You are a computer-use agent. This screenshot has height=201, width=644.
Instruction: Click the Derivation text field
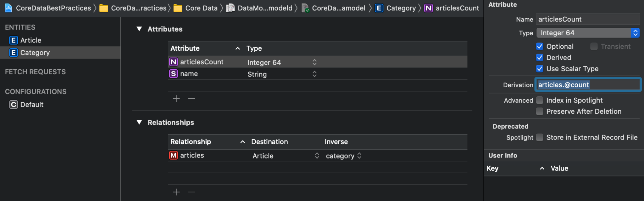(587, 85)
